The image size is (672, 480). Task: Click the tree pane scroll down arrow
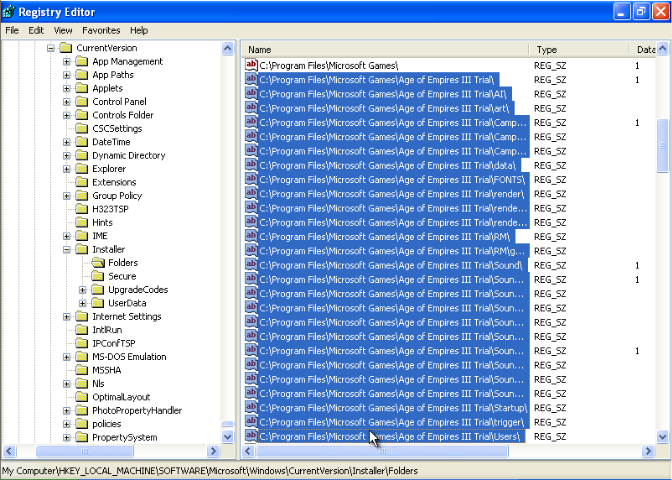[x=228, y=437]
